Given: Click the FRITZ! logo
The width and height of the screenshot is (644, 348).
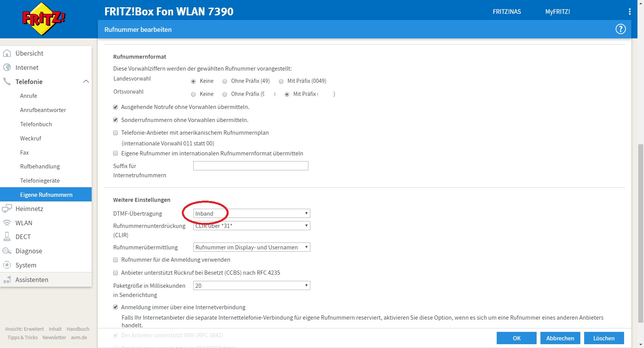Looking at the screenshot, I should click(x=44, y=19).
